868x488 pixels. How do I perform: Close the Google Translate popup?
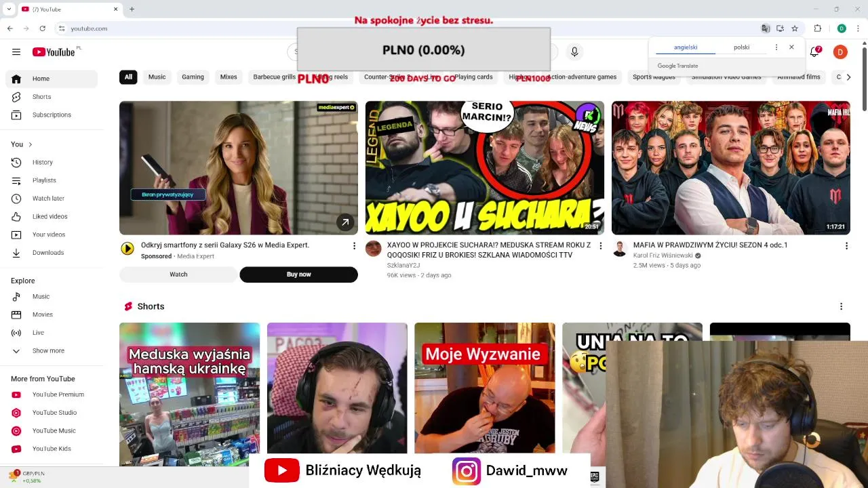(x=791, y=47)
